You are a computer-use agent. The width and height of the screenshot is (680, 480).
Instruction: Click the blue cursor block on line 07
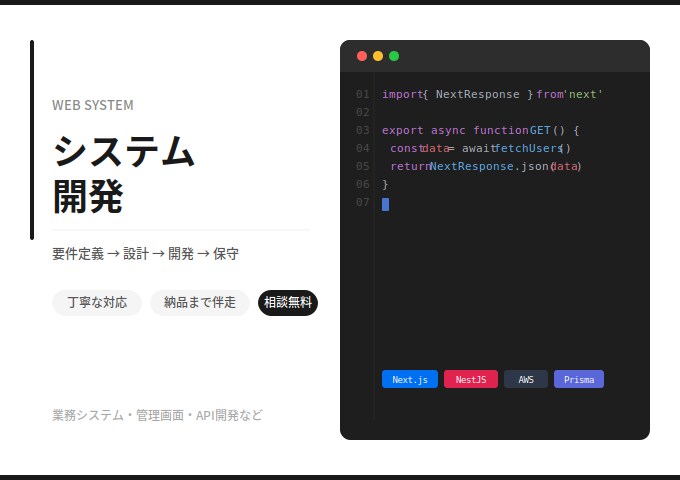(x=386, y=204)
